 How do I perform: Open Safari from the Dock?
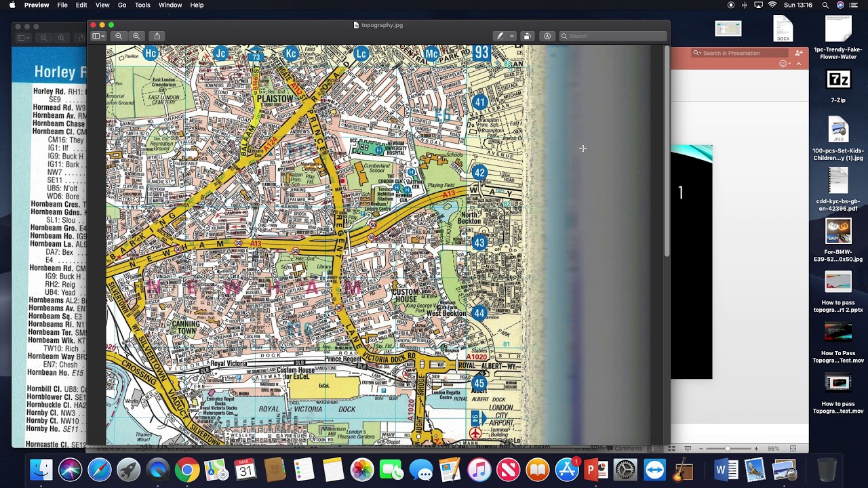pos(100,470)
